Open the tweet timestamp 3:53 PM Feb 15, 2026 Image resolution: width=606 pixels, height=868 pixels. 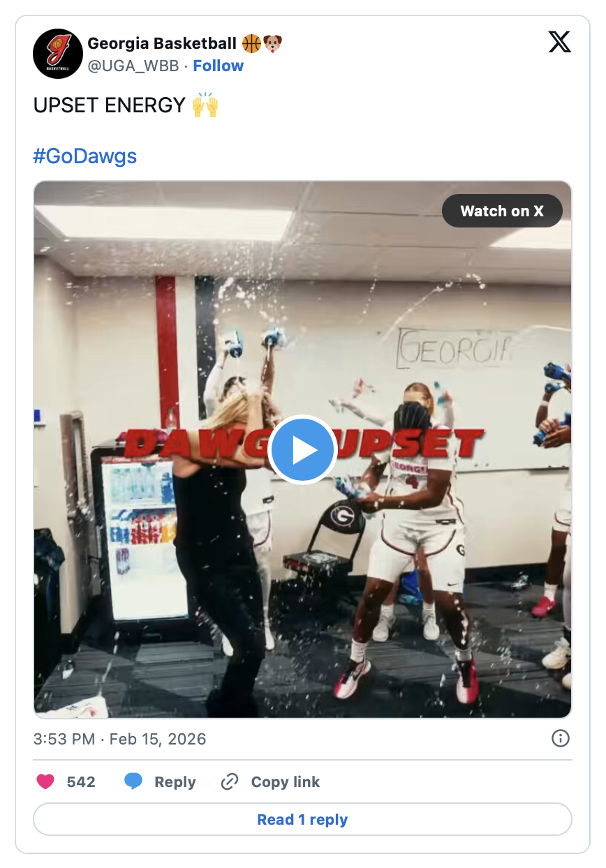tap(120, 739)
